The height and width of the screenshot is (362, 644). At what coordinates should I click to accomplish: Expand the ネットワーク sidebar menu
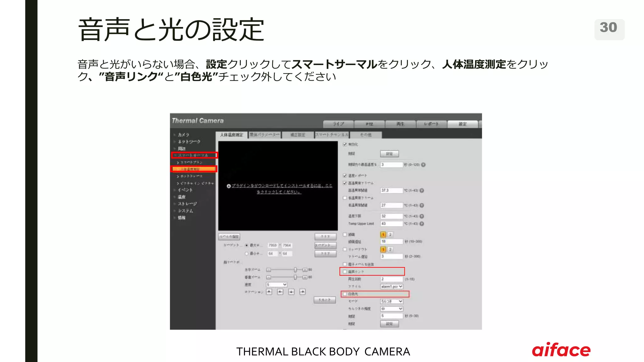tap(189, 142)
